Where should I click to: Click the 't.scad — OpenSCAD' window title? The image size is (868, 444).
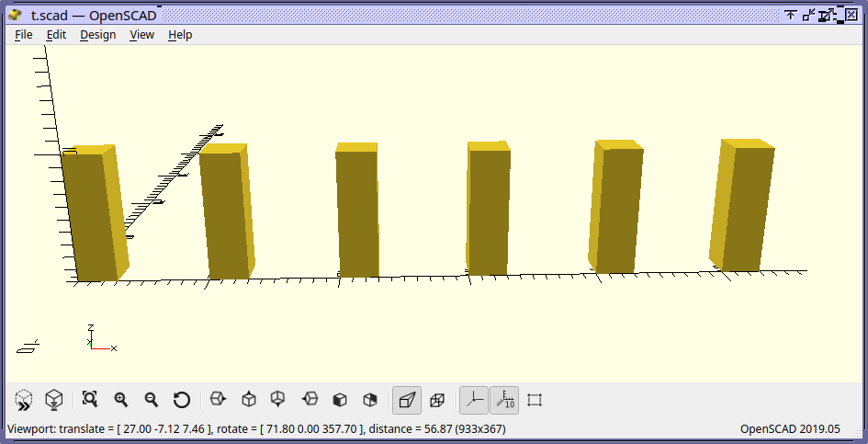94,15
